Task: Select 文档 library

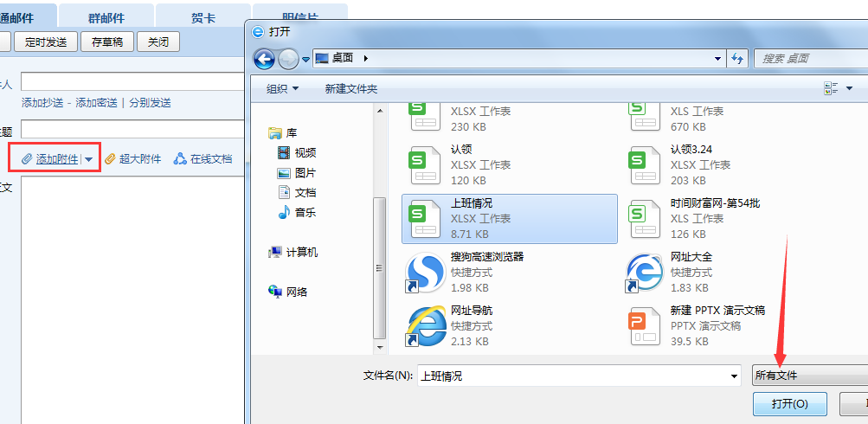Action: pos(296,193)
